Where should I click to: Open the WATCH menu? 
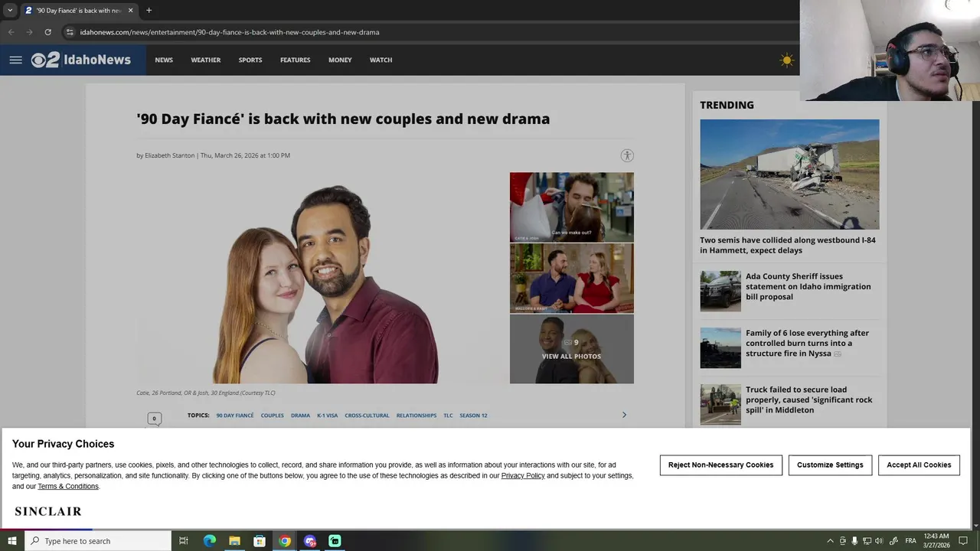pyautogui.click(x=381, y=60)
